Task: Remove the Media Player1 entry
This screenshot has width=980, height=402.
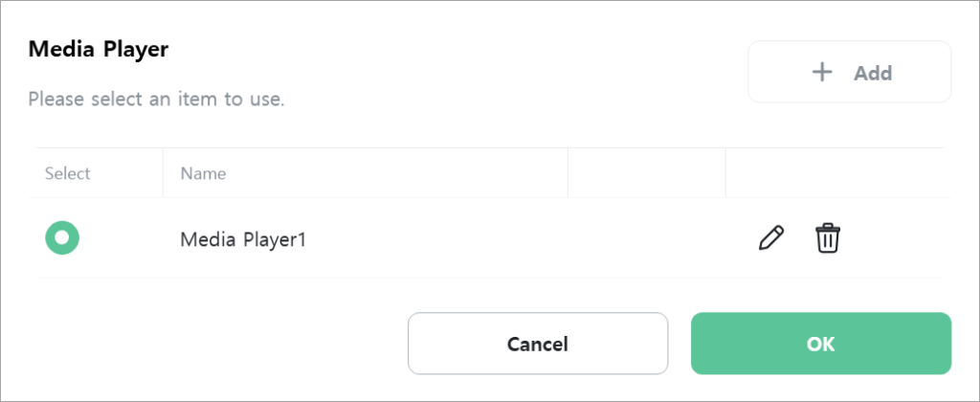Action: point(828,238)
